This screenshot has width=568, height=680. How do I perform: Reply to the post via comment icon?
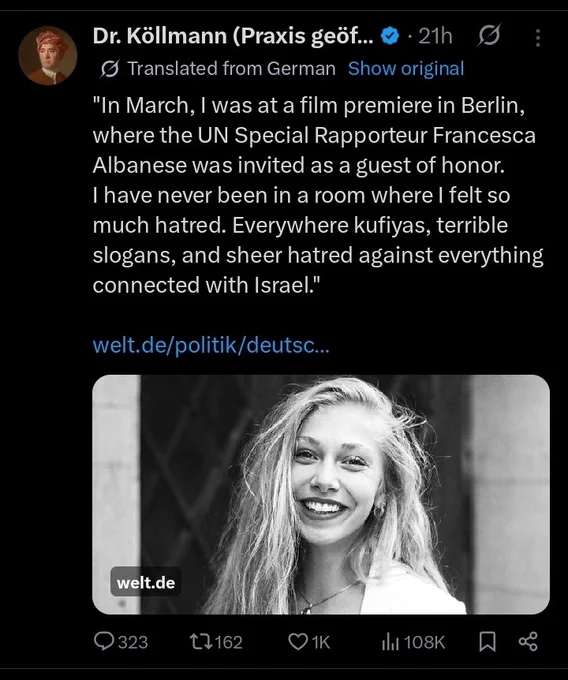click(104, 642)
